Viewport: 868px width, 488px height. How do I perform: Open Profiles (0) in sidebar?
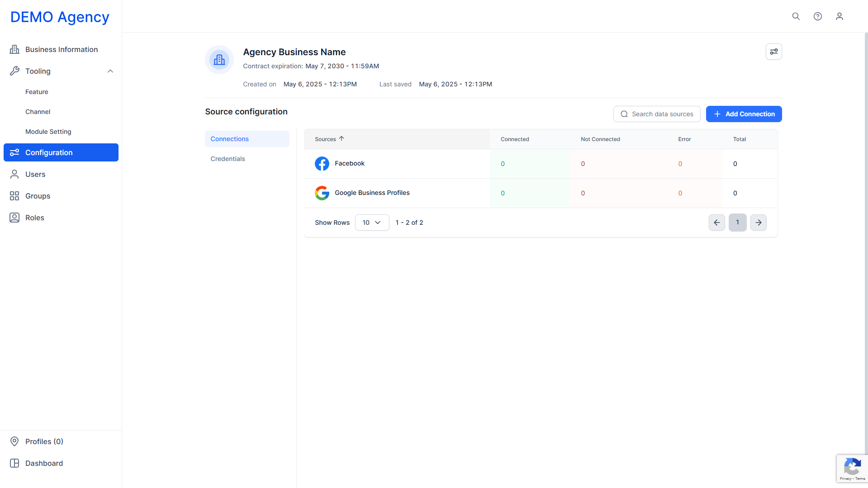[x=61, y=441]
